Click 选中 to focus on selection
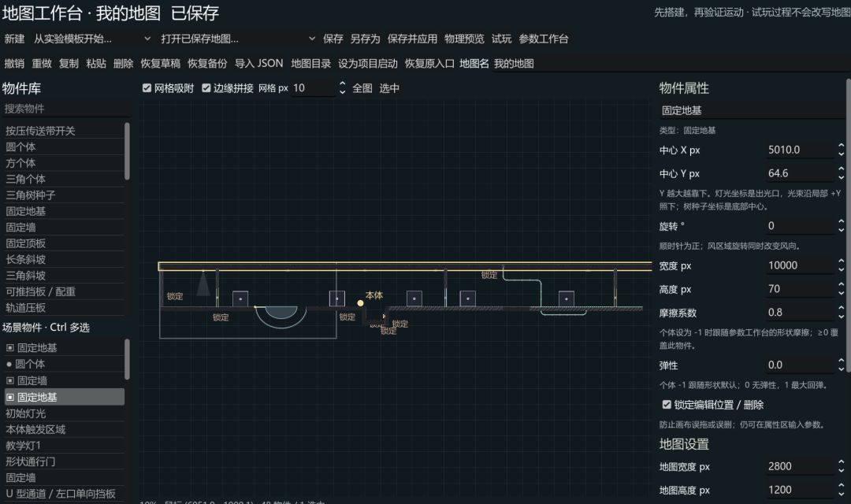This screenshot has width=851, height=504. point(389,88)
